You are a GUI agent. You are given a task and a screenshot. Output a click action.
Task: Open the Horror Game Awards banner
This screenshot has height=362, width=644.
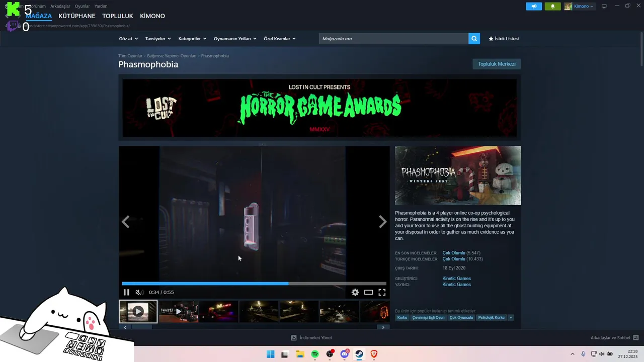[x=319, y=108]
